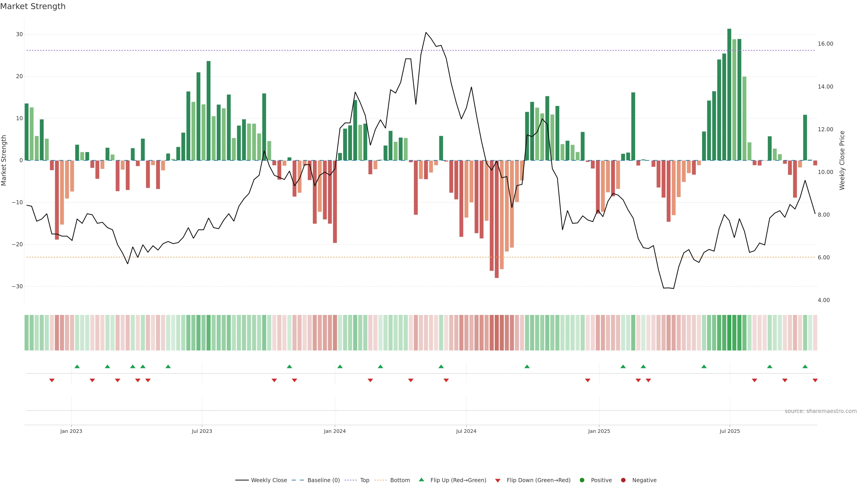Click the Jan 2025 x-axis label

click(x=599, y=431)
